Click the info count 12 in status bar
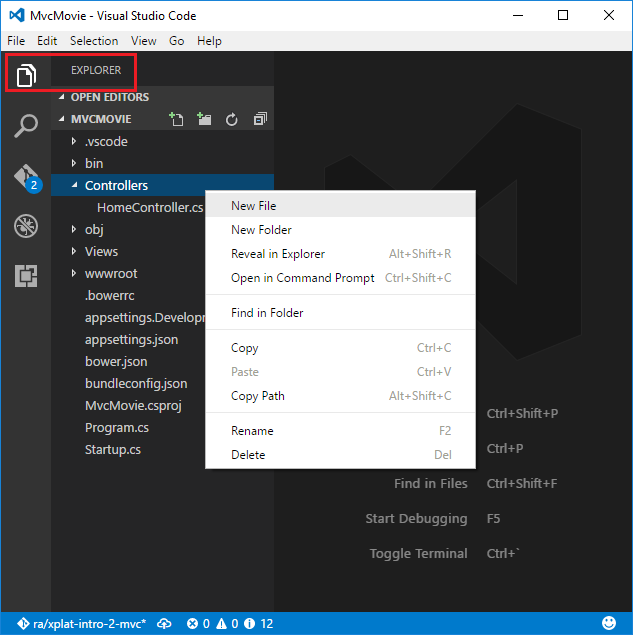The width and height of the screenshot is (633, 635). pos(259,624)
